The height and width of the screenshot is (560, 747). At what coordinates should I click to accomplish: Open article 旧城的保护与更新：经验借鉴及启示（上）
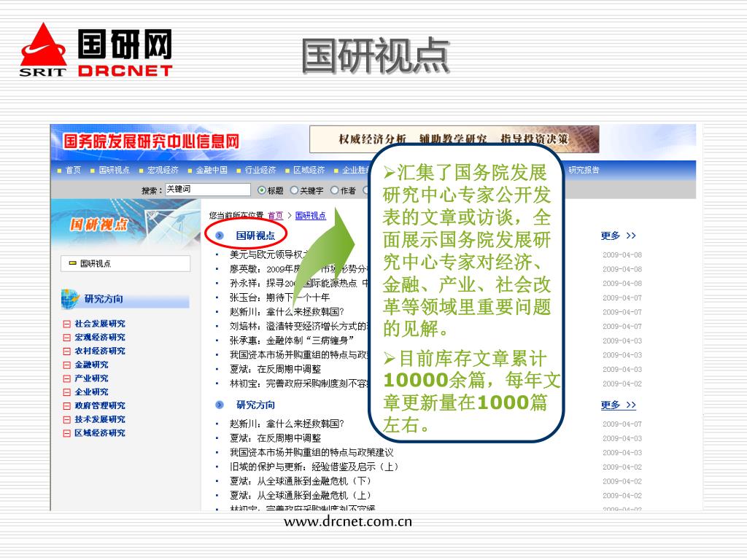point(314,467)
